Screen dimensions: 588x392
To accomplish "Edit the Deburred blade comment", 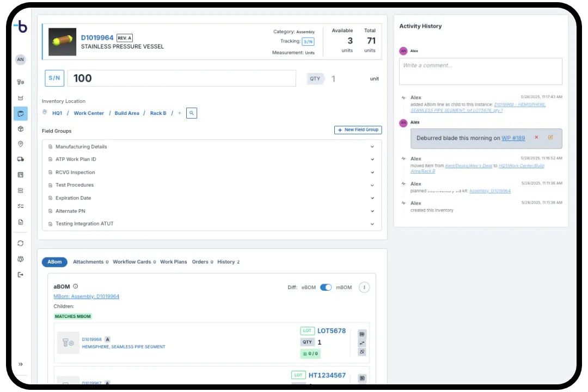I will [550, 138].
